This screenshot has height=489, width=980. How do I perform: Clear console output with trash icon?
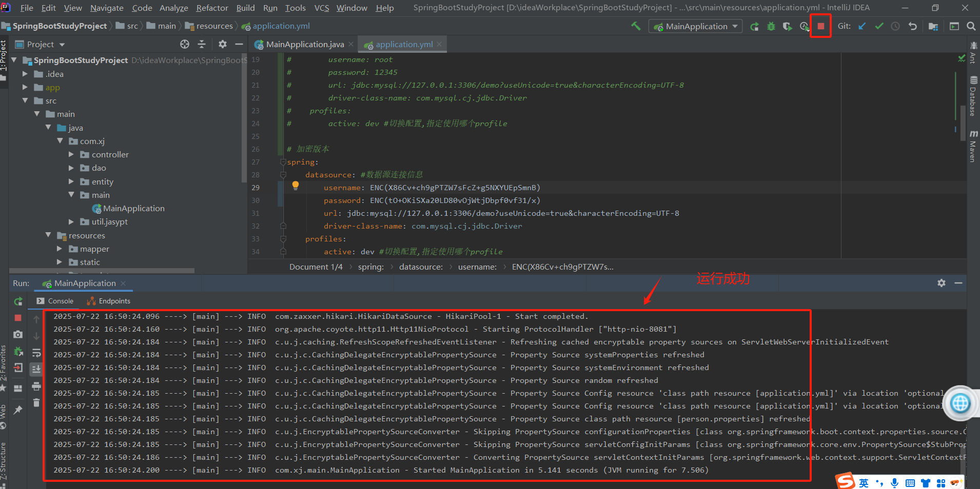(x=36, y=402)
